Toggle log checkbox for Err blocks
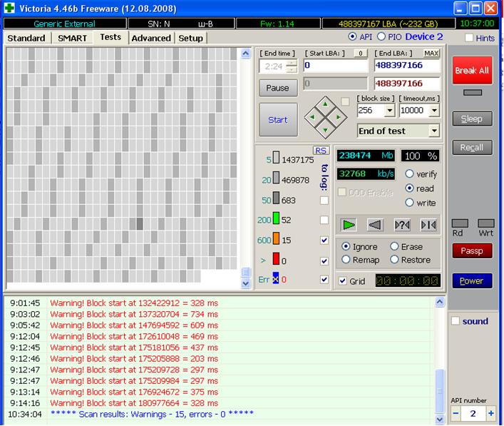 point(324,280)
